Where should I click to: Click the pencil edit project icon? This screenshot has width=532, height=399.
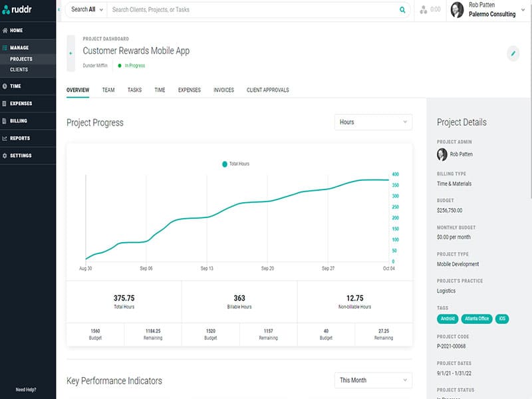513,54
